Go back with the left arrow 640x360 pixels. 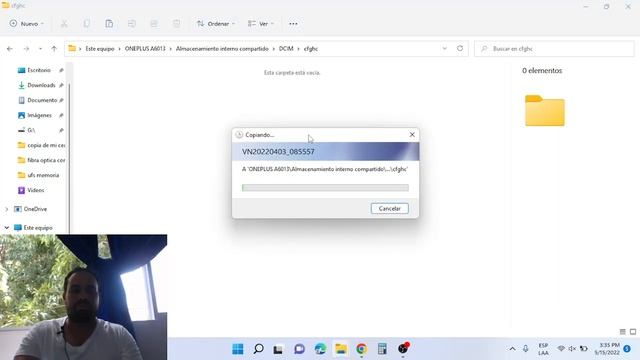10,49
